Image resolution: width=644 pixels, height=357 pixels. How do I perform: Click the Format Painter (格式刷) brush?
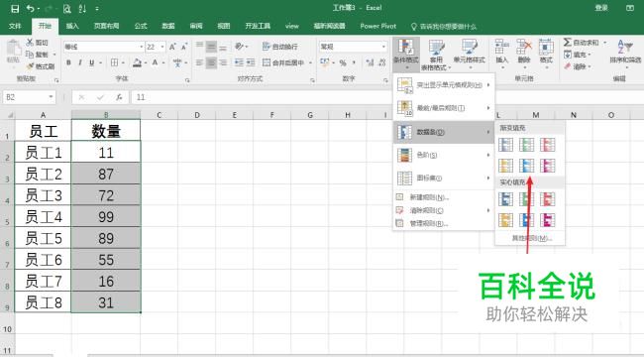point(30,66)
